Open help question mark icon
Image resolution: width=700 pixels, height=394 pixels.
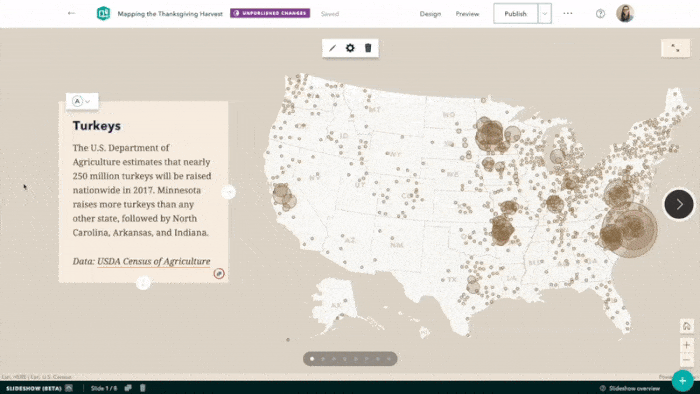(x=600, y=14)
